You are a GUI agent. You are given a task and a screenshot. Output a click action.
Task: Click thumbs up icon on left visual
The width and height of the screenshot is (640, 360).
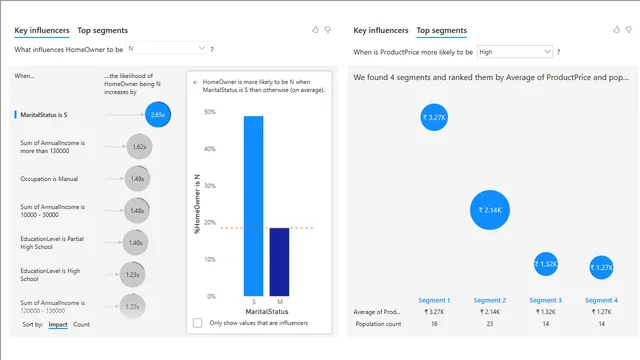[x=315, y=29]
